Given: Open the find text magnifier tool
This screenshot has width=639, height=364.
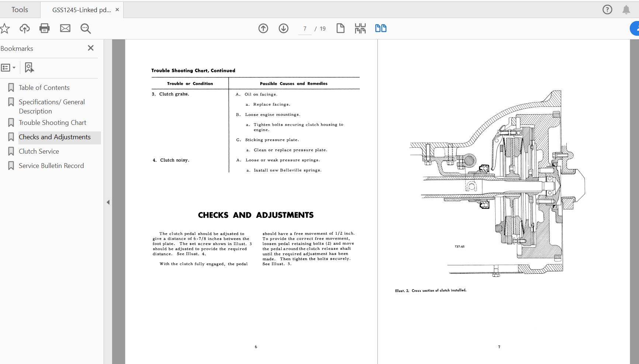Looking at the screenshot, I should click(x=86, y=28).
